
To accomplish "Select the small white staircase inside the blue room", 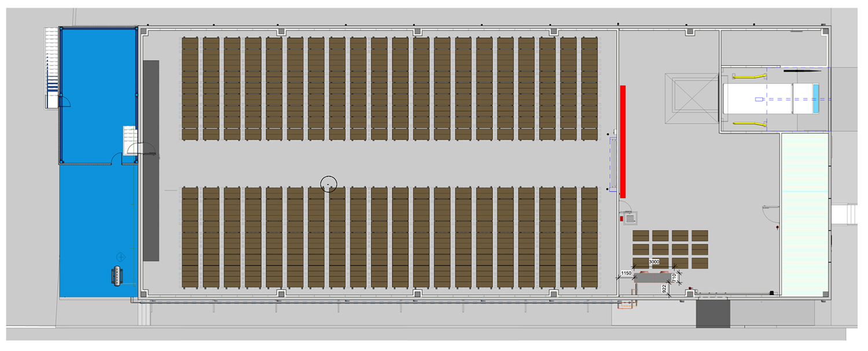I will click(130, 140).
